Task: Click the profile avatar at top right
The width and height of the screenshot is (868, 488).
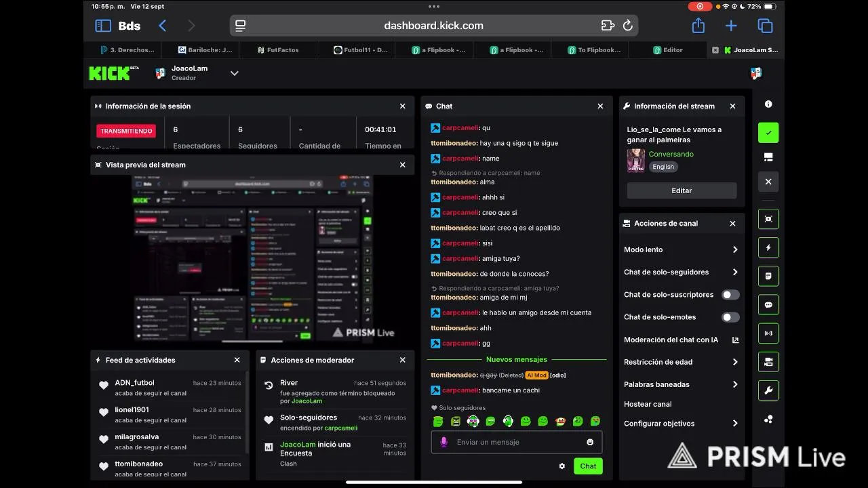Action: click(x=756, y=73)
